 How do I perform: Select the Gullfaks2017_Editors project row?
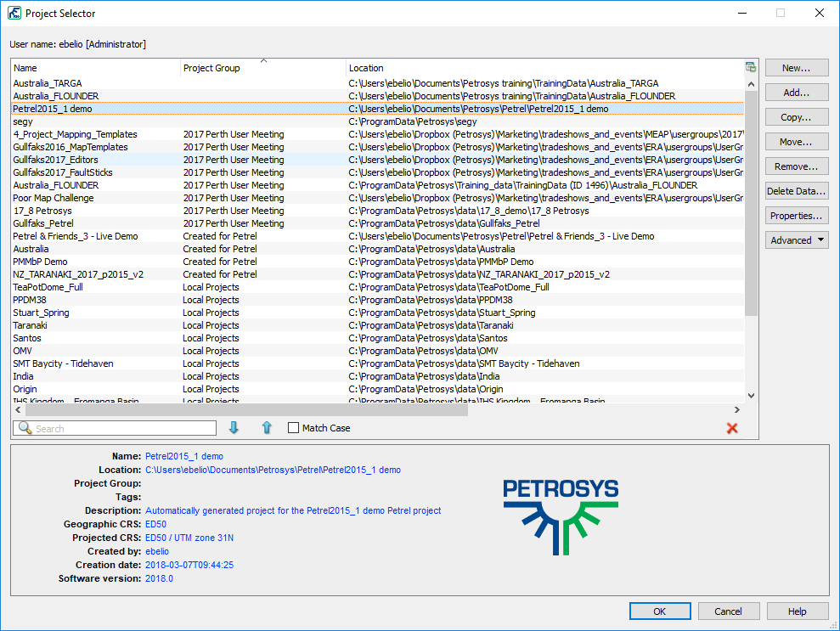click(54, 160)
